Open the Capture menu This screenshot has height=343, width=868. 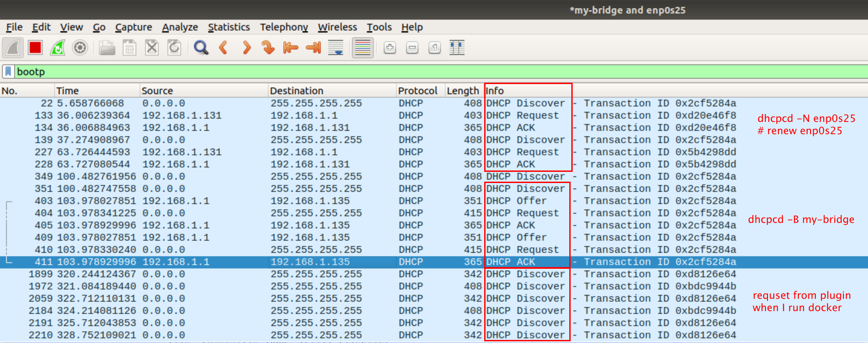coord(134,27)
